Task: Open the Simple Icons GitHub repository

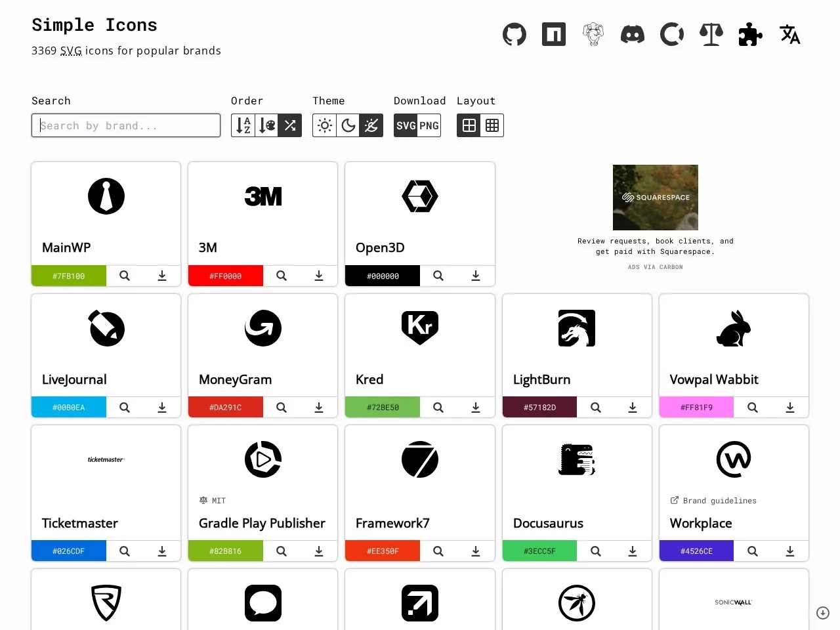Action: click(514, 34)
